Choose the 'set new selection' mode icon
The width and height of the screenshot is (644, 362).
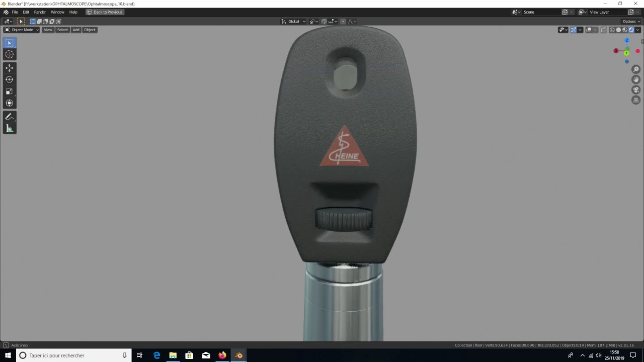click(33, 22)
